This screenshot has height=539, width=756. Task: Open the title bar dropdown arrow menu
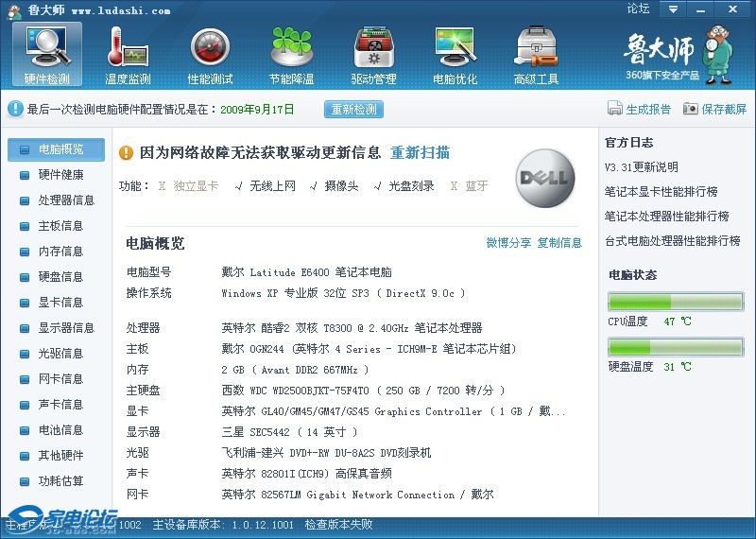tap(673, 9)
